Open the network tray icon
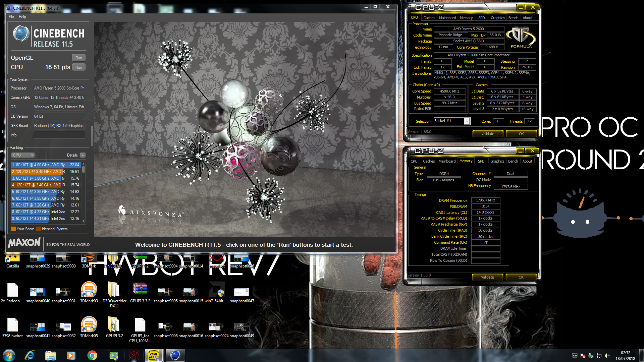 (x=599, y=356)
